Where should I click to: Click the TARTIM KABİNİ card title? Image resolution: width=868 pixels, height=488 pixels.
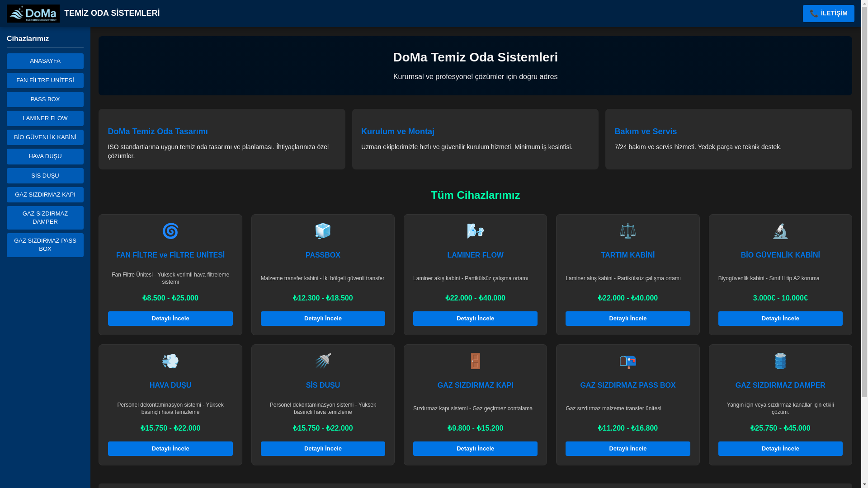tap(627, 255)
